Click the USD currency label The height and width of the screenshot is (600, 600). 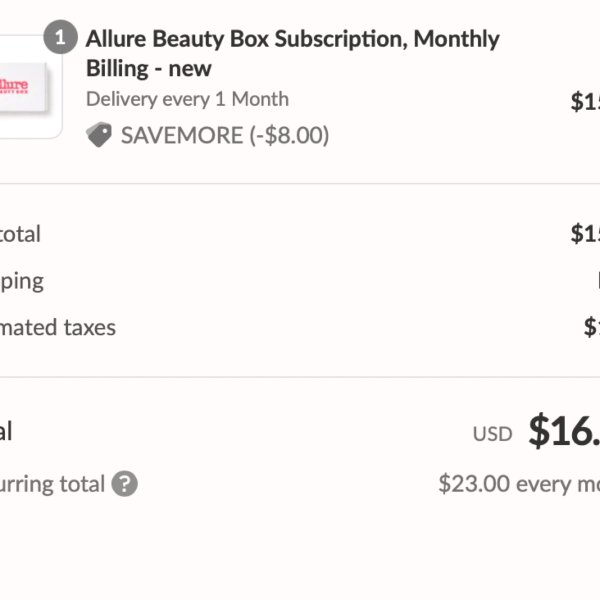(x=492, y=434)
